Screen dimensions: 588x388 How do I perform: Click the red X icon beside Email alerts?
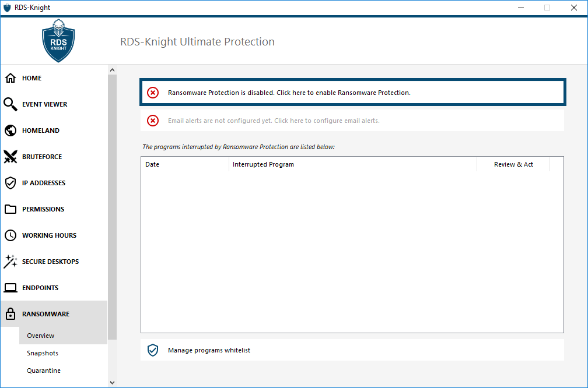(x=153, y=121)
